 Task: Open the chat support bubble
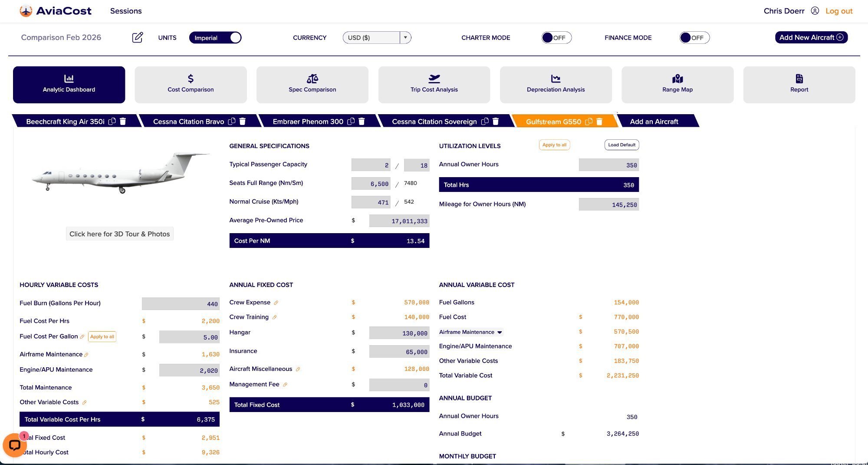coord(14,445)
